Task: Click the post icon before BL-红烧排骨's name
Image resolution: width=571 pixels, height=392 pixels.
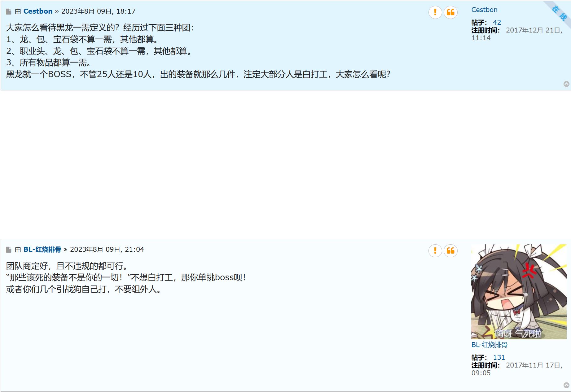Action: pos(9,250)
